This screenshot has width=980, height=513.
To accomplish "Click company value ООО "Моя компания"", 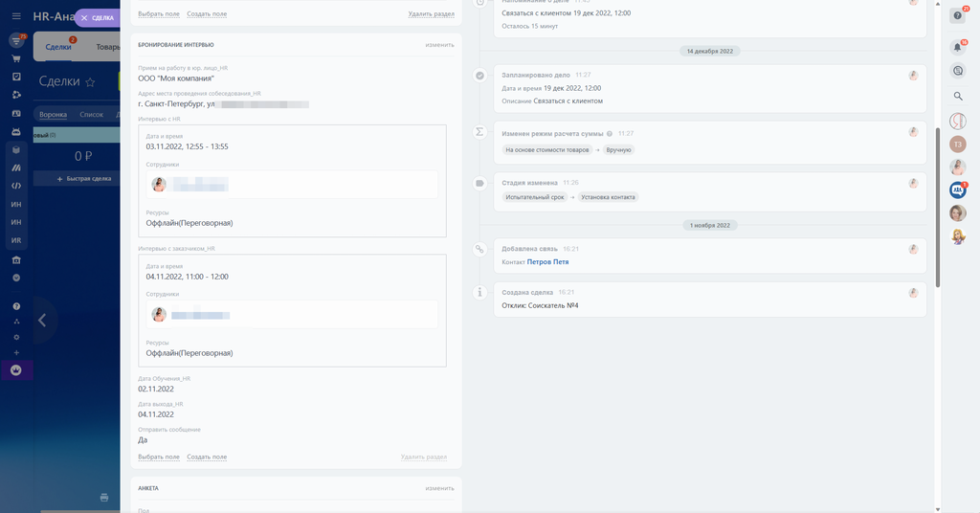I will pyautogui.click(x=176, y=78).
